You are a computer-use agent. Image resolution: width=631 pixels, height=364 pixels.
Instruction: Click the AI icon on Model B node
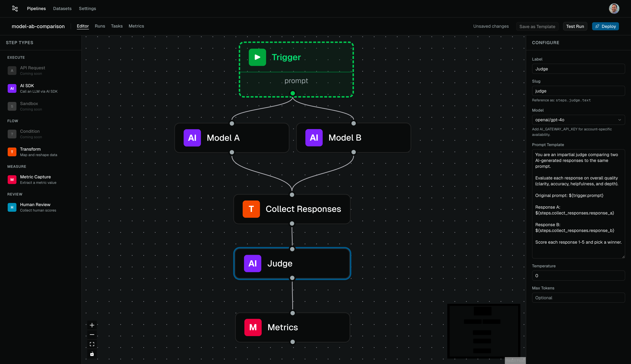(314, 138)
